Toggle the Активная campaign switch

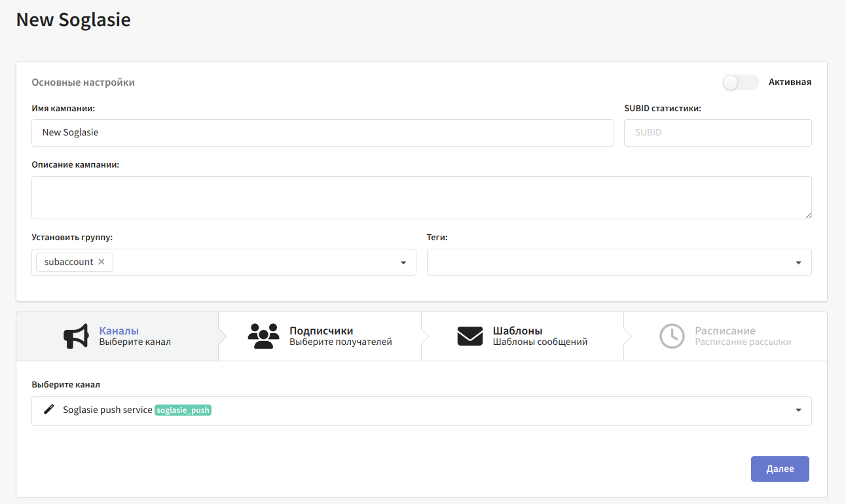point(740,82)
